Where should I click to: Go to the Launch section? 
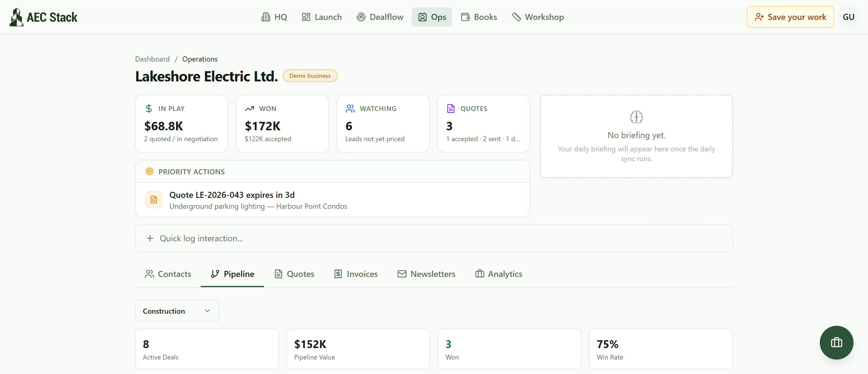click(322, 17)
